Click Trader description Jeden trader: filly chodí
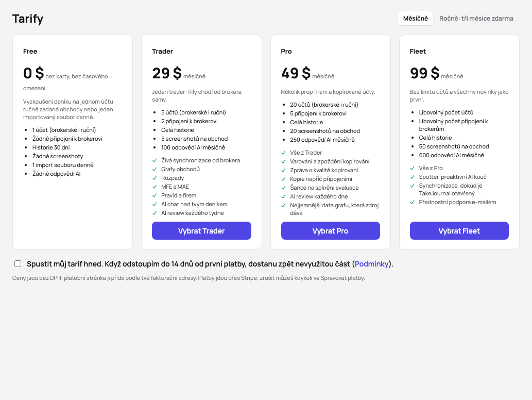The height and width of the screenshot is (400, 532). [x=197, y=96]
